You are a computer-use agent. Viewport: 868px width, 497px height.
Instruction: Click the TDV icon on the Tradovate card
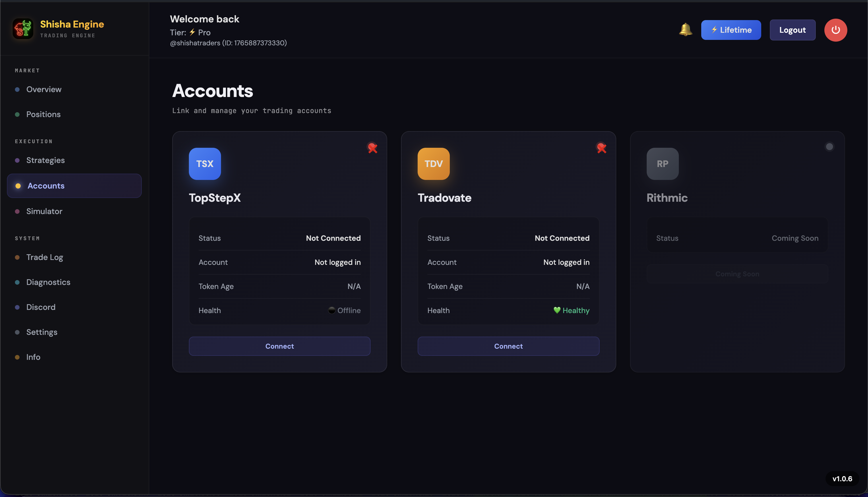tap(433, 164)
